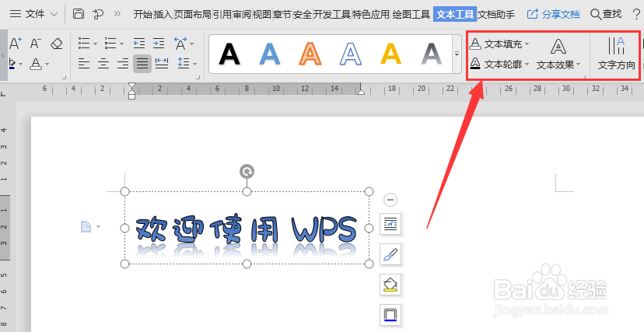Click the undo icon in quick access bar
This screenshot has width=644, height=332.
(x=98, y=13)
